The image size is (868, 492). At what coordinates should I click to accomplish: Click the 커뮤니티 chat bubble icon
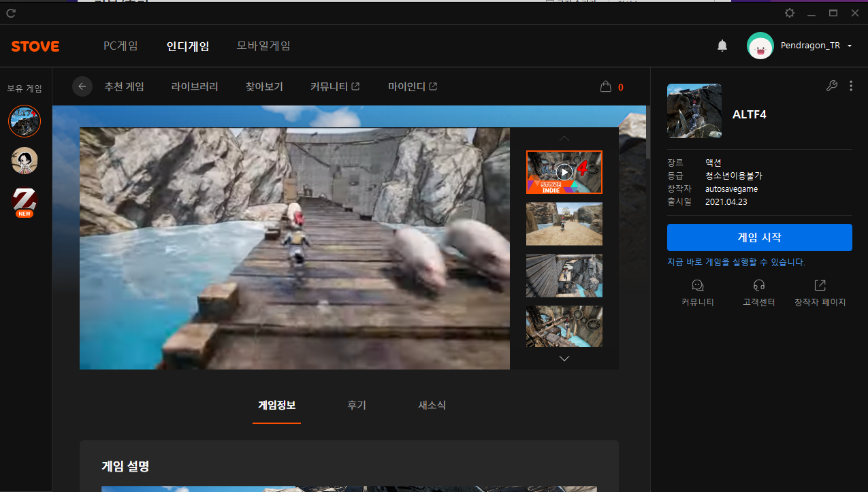(697, 285)
